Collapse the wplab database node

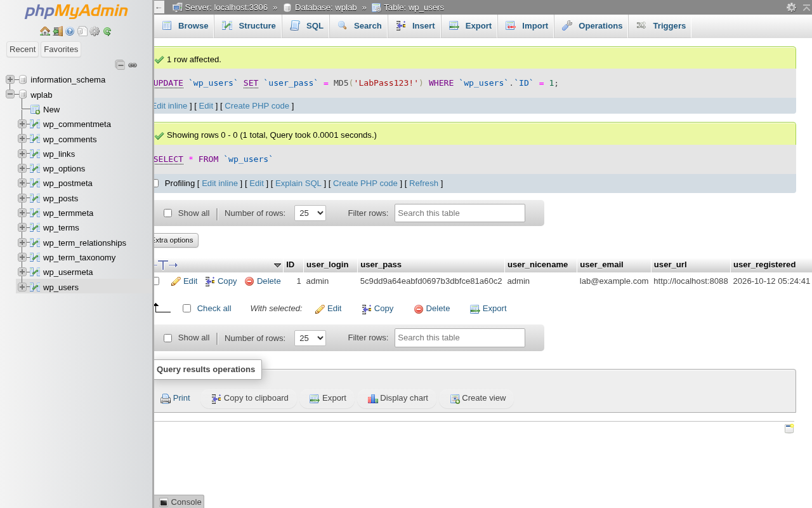[10, 94]
